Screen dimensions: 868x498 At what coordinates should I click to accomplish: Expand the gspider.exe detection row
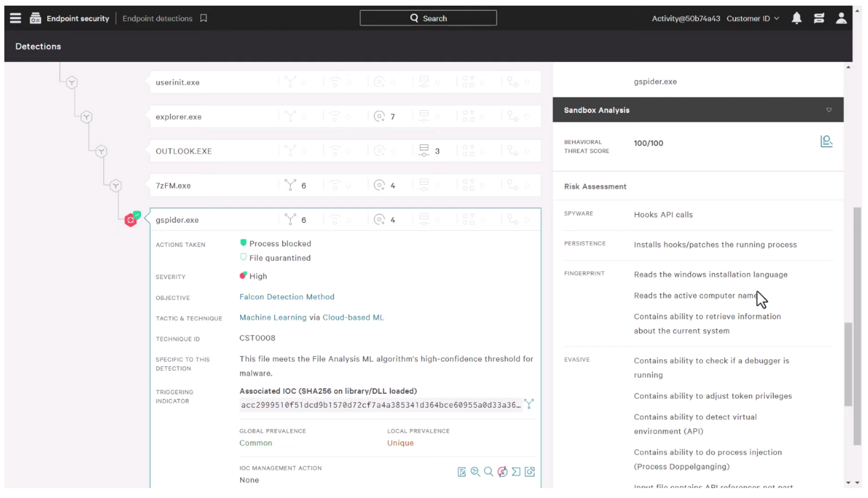point(177,220)
